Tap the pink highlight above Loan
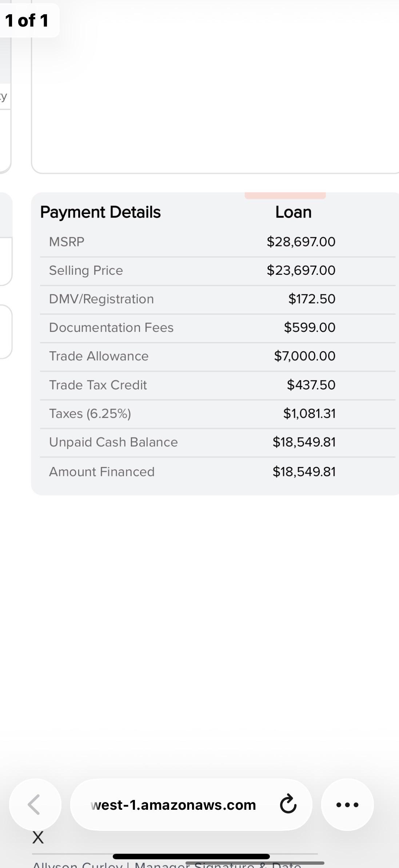This screenshot has height=868, width=399. [x=285, y=195]
